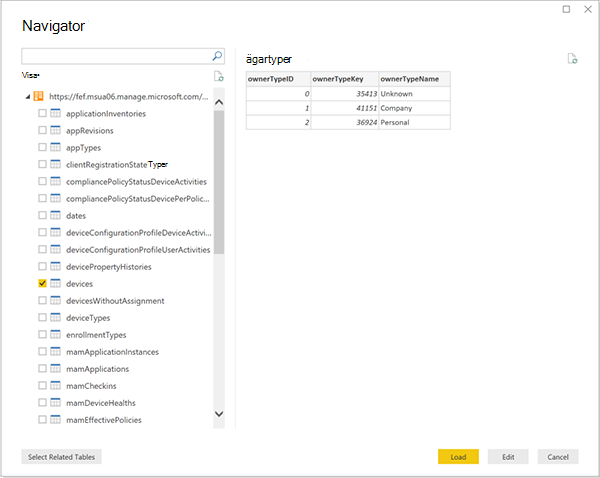Image resolution: width=600 pixels, height=478 pixels.
Task: Click the devicesWithoutAssignment table icon
Action: [x=55, y=300]
